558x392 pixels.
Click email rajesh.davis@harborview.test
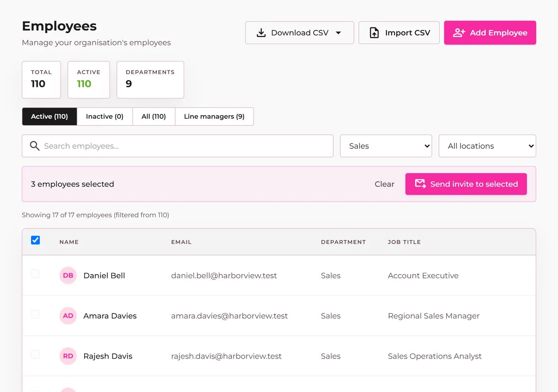pyautogui.click(x=226, y=356)
